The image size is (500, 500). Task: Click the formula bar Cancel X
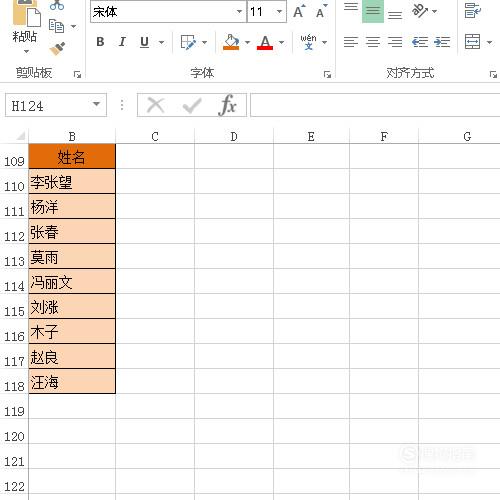point(156,105)
